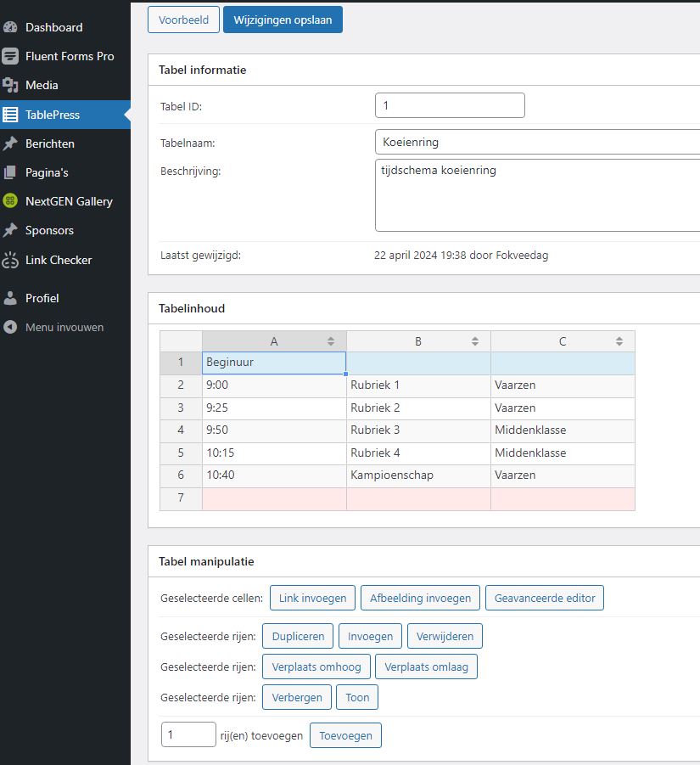Click Toon to show rows
Viewport: 700px width, 765px height.
(x=357, y=698)
